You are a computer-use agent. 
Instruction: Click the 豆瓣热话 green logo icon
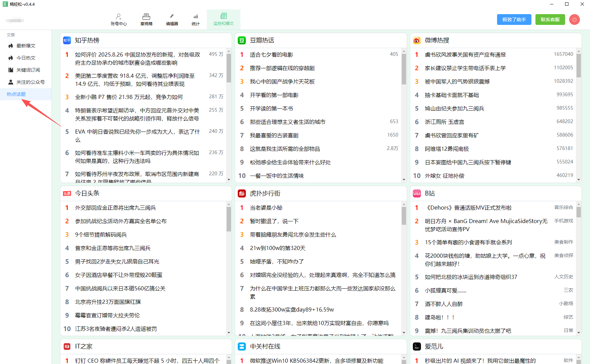coord(242,40)
